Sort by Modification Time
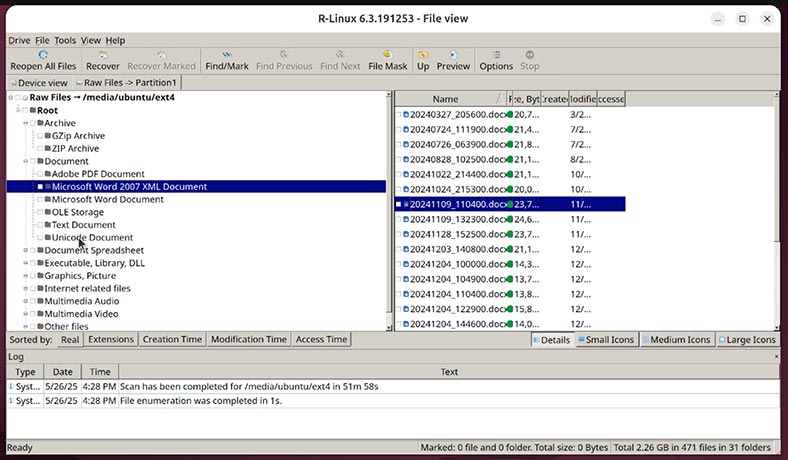The image size is (788, 460). coord(249,339)
